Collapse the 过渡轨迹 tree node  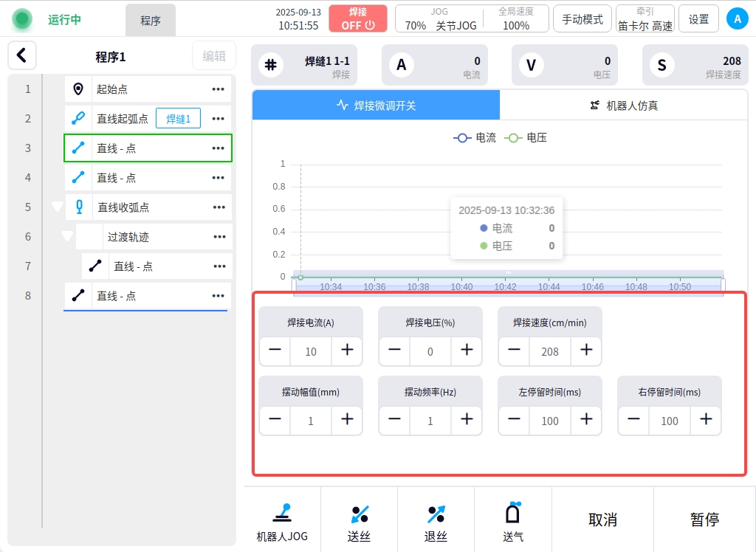pos(67,237)
